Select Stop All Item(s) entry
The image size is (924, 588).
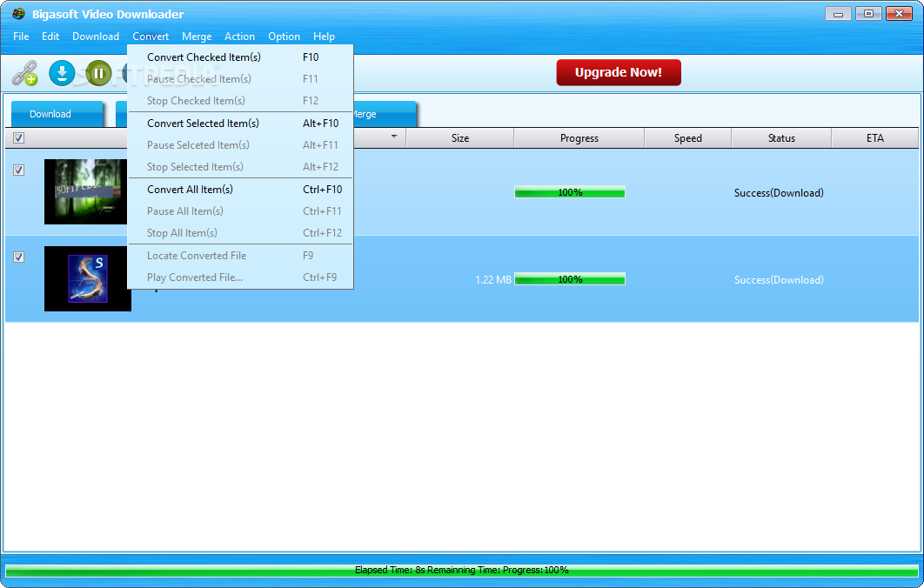(x=240, y=233)
